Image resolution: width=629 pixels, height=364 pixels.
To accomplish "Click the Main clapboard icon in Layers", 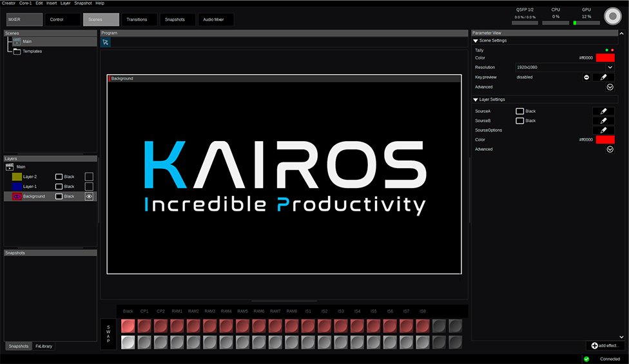I will (x=9, y=167).
